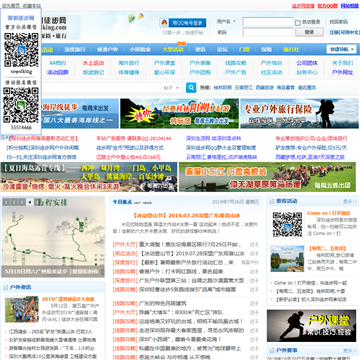Image resolution: width=360 pixels, height=360 pixels.
Task: Open the 户外培训 link
Action: [271, 63]
